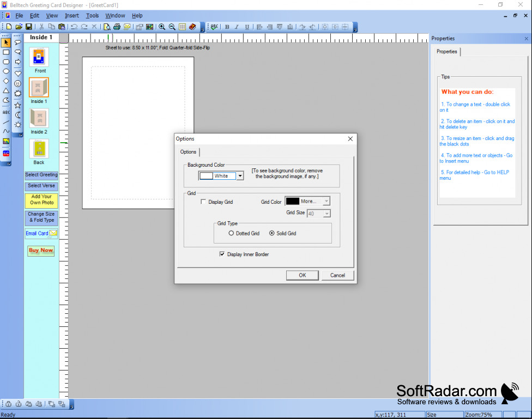Zoom in using the plus magnifier

pos(162,27)
